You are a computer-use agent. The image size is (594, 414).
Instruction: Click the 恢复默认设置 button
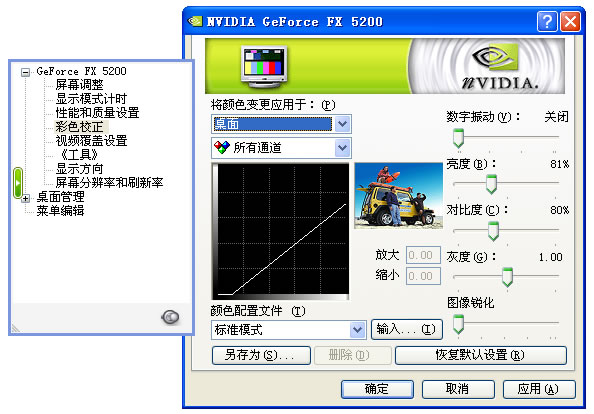tap(480, 355)
